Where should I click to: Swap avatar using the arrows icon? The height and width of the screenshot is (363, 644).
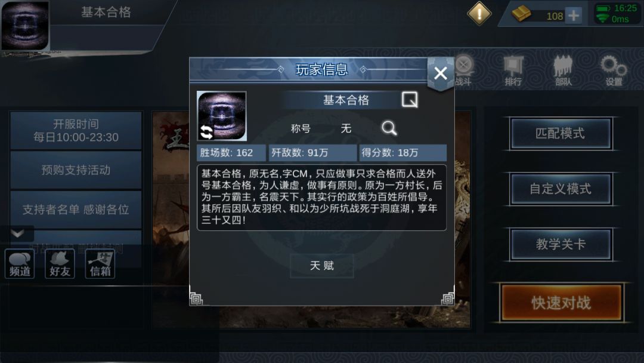[206, 133]
